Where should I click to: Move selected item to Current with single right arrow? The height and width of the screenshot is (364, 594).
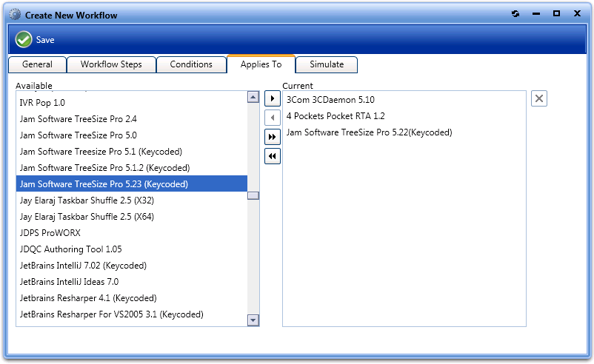point(273,98)
